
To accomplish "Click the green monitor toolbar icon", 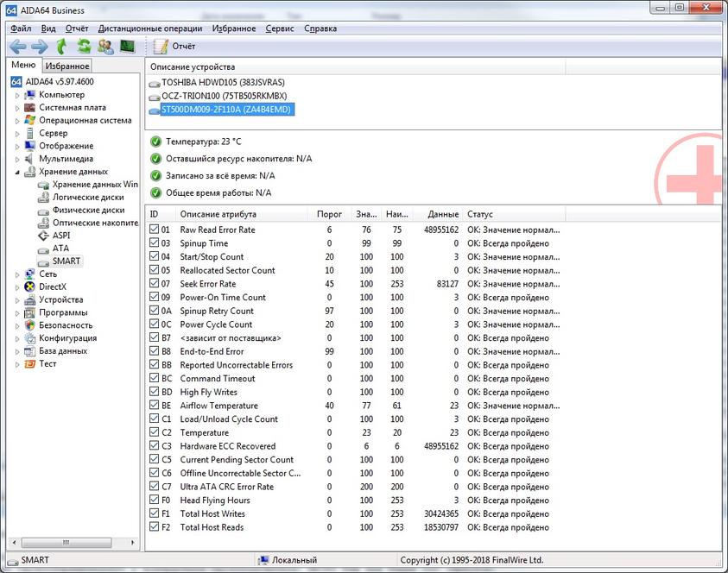I will point(127,46).
